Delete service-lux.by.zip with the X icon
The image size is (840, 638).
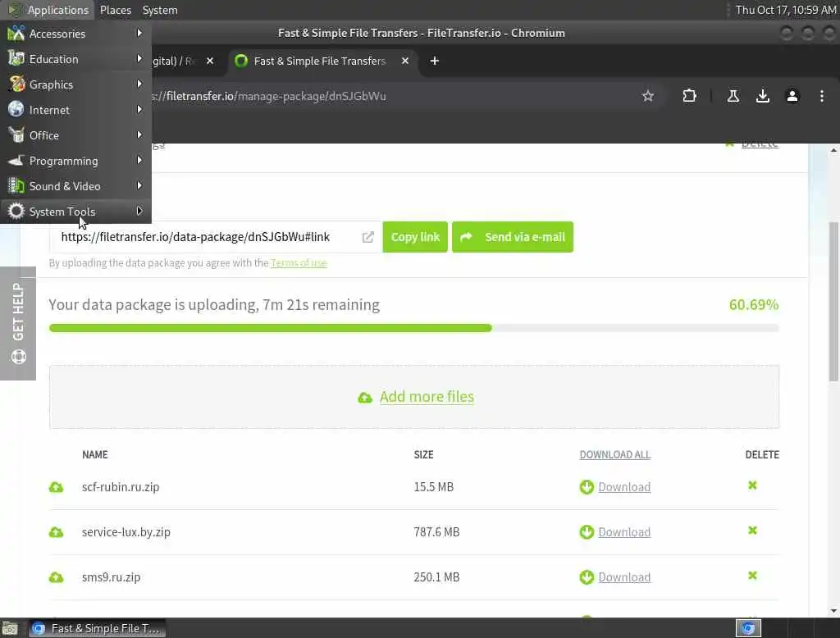tap(752, 531)
